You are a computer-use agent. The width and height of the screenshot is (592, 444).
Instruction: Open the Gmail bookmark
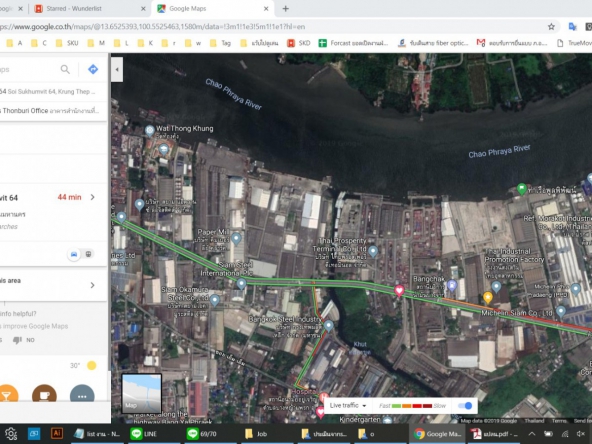[512, 43]
